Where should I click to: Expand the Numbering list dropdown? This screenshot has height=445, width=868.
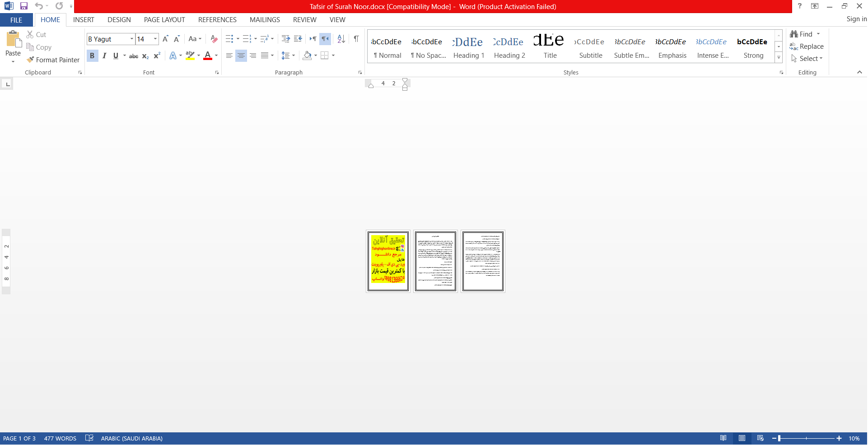[x=256, y=39]
